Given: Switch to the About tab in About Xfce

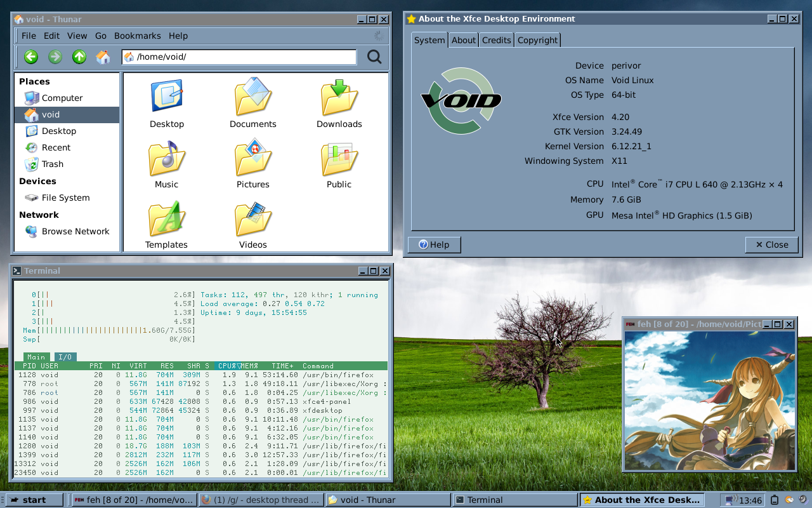Looking at the screenshot, I should (464, 40).
